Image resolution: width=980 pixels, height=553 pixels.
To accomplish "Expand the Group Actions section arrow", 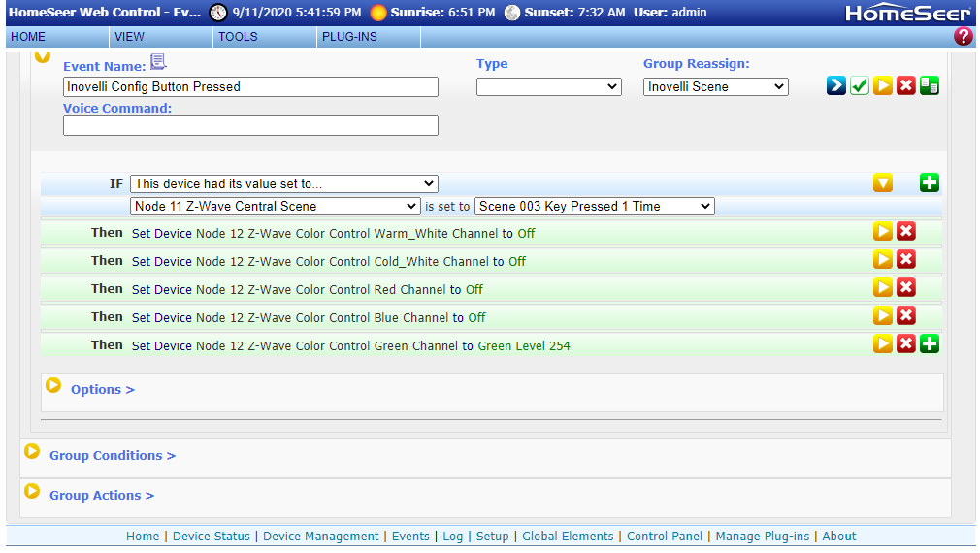I will coord(32,491).
